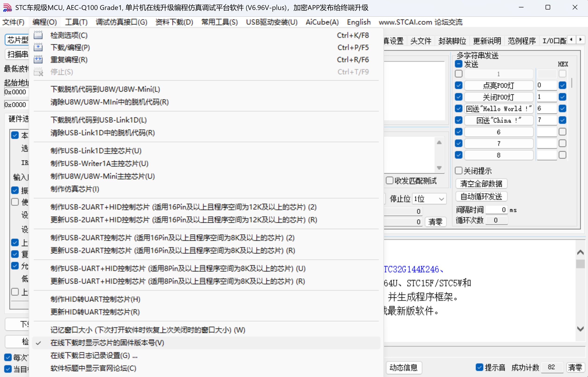Toggle the 发送 master checkbox
The width and height of the screenshot is (588, 377).
click(x=459, y=64)
